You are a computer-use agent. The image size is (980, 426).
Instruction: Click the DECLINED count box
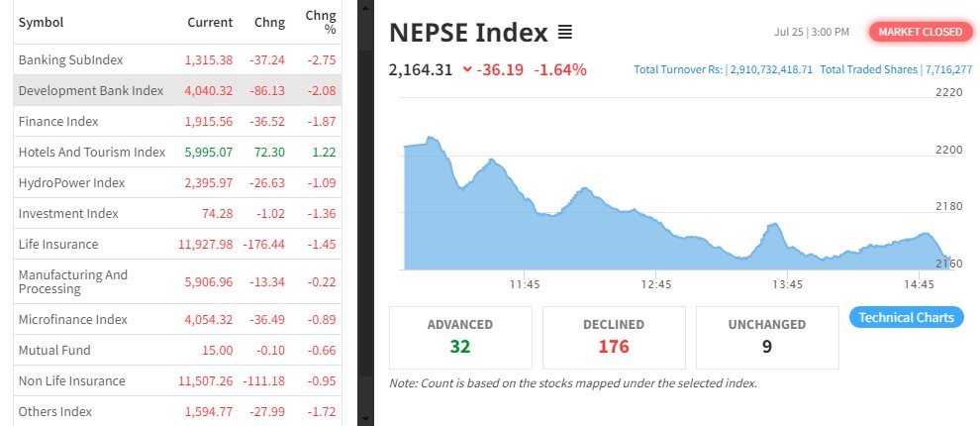[614, 337]
